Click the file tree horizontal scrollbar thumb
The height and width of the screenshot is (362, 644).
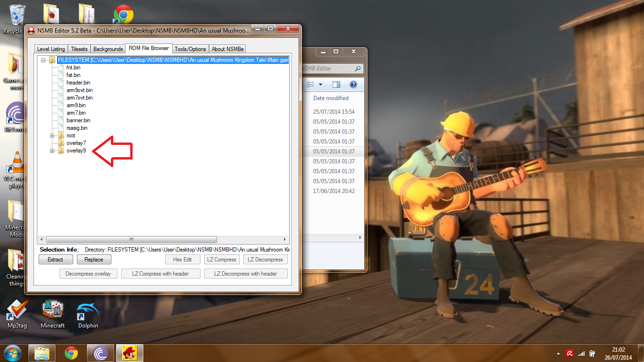[x=131, y=240]
